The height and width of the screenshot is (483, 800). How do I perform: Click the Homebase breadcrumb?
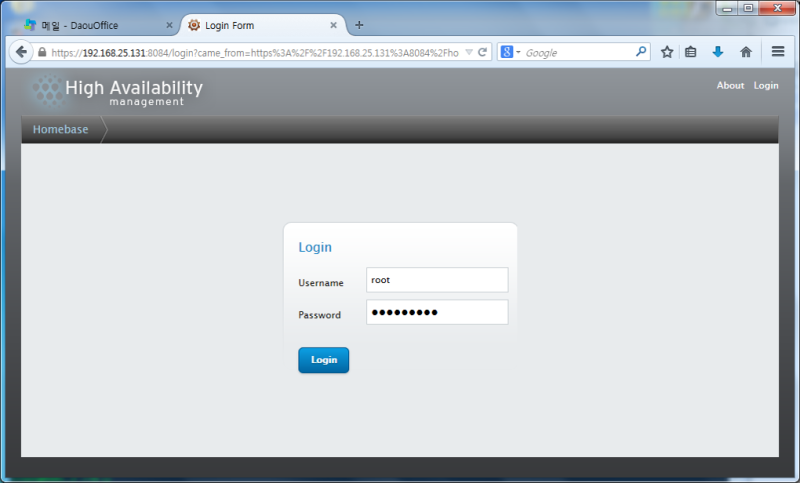[x=60, y=130]
